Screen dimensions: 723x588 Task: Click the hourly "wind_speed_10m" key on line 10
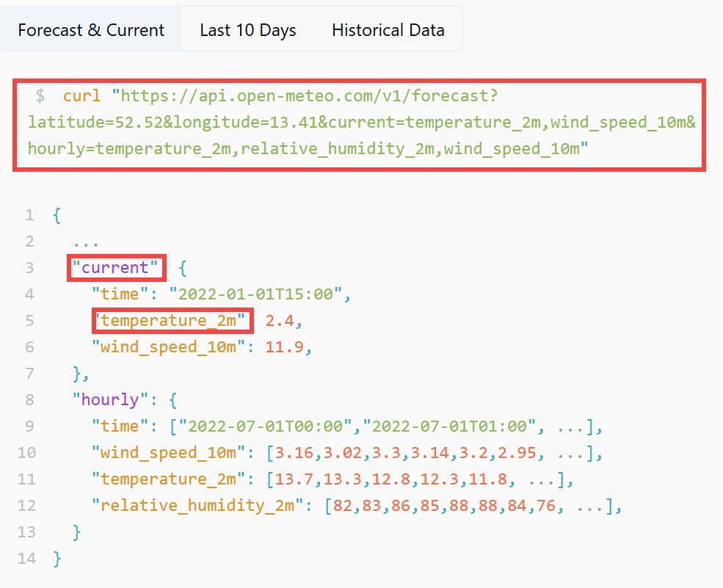click(168, 452)
